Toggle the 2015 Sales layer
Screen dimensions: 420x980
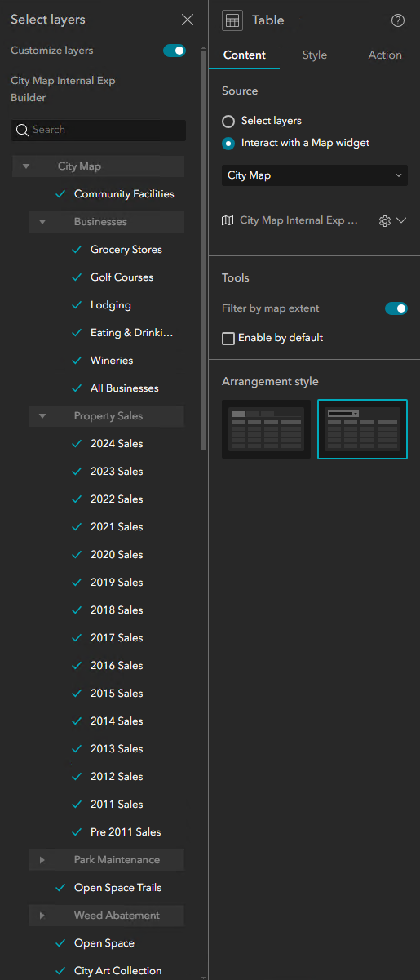77,694
